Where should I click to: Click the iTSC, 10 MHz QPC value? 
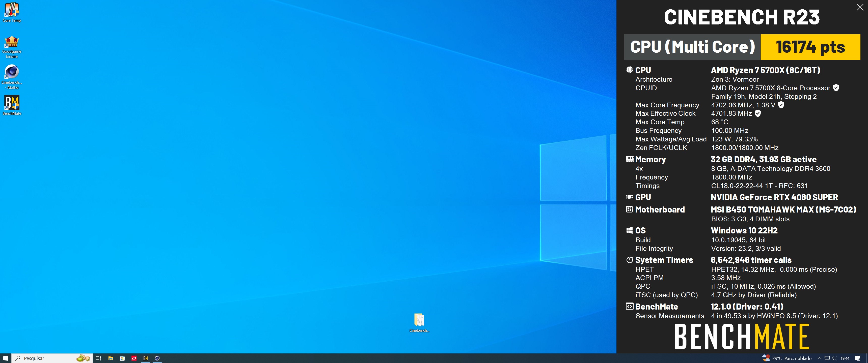click(x=764, y=286)
